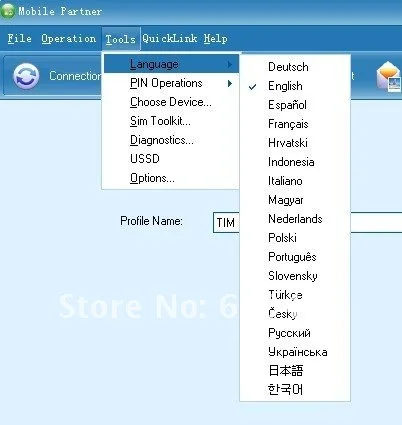The width and height of the screenshot is (402, 425).
Task: Switch language to Magyar
Action: point(295,200)
